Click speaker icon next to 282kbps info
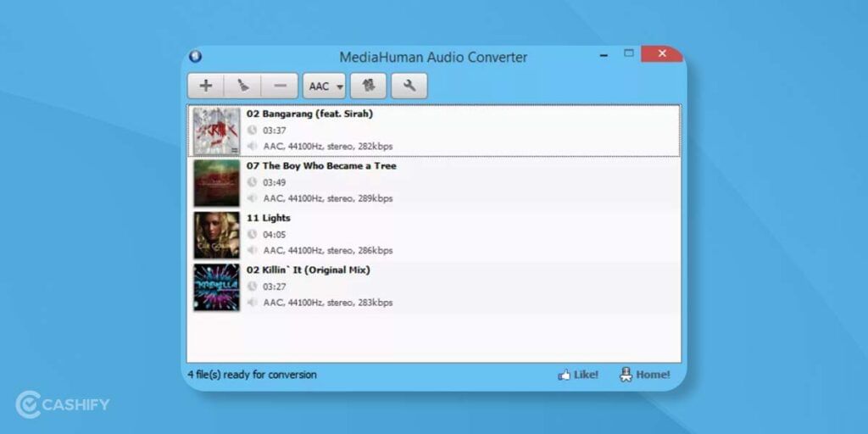868x434 pixels. [x=253, y=146]
